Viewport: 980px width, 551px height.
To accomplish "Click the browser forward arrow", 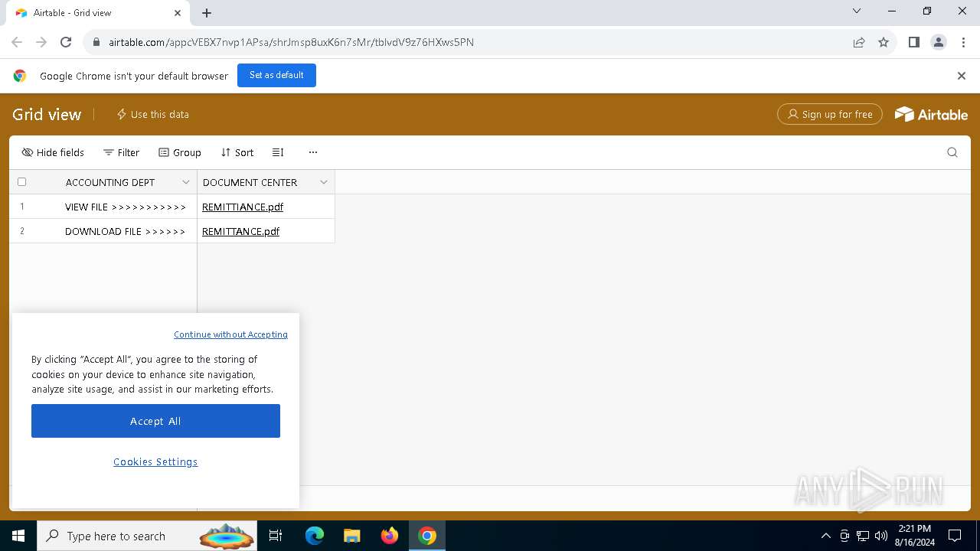I will pos(41,42).
